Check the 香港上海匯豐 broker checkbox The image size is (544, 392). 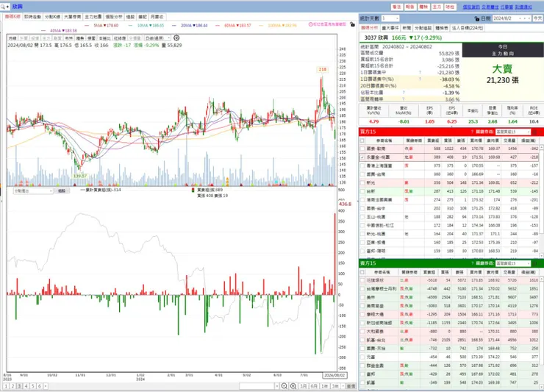[362, 166]
